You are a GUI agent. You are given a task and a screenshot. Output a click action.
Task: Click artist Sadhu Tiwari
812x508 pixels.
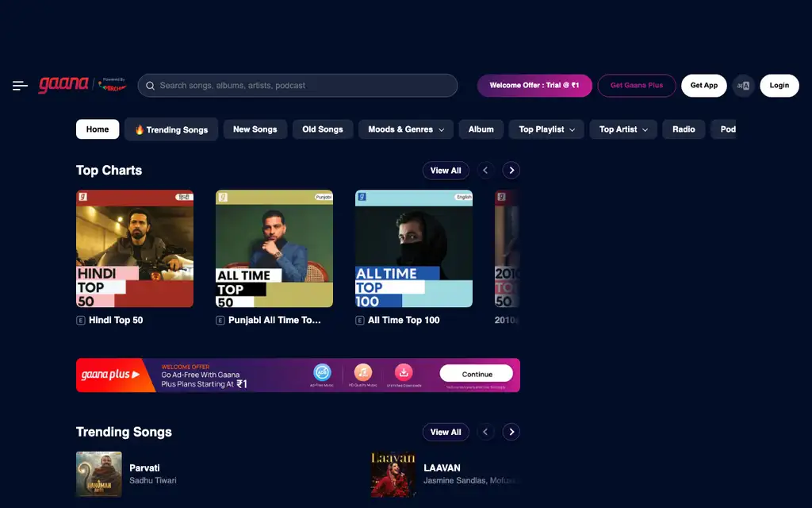pos(153,480)
